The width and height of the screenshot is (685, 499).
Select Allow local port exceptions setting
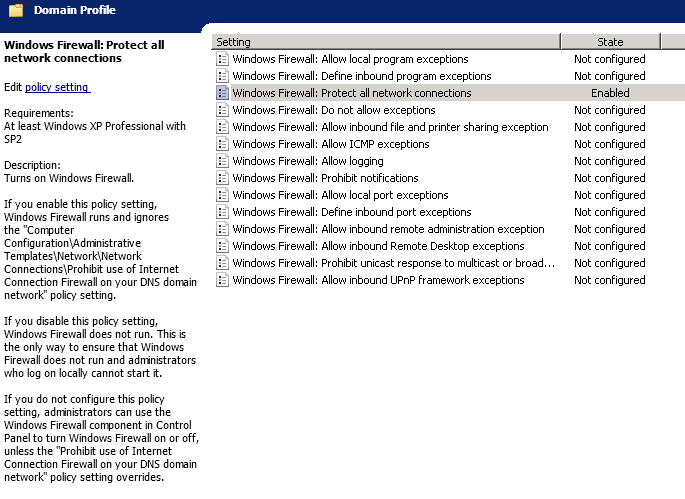[x=340, y=195]
